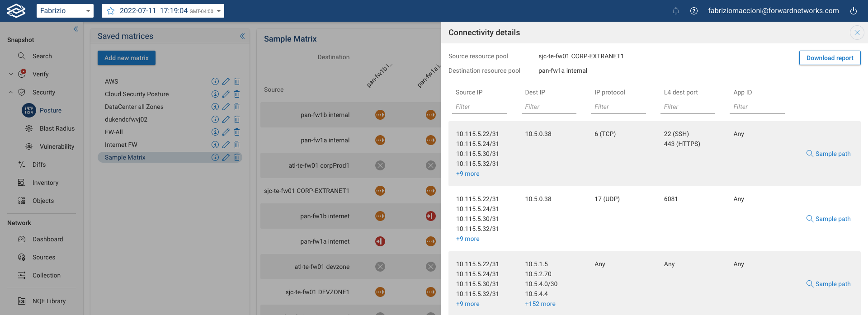This screenshot has width=868, height=315.
Task: Expand +9 more source IPs in TCP row
Action: (468, 174)
